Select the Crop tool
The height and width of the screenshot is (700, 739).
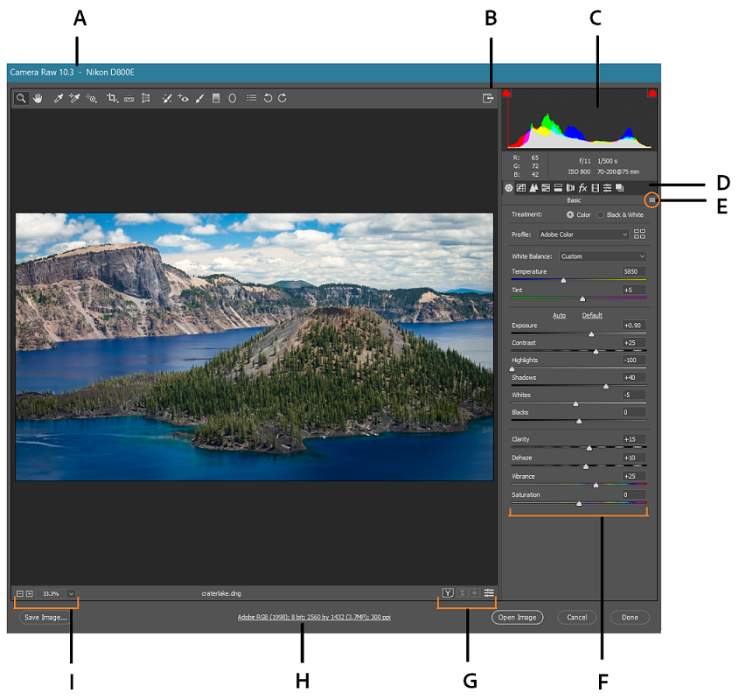tap(112, 98)
